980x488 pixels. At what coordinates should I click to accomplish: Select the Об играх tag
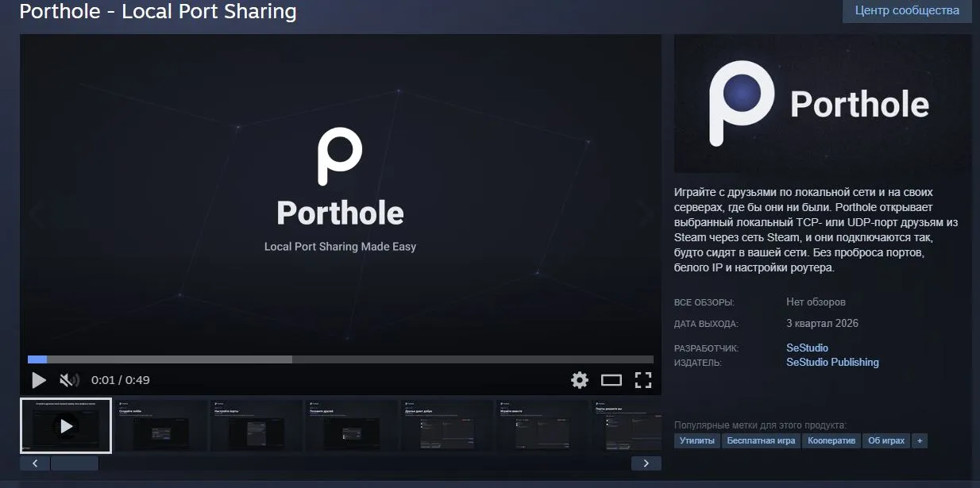pyautogui.click(x=886, y=440)
